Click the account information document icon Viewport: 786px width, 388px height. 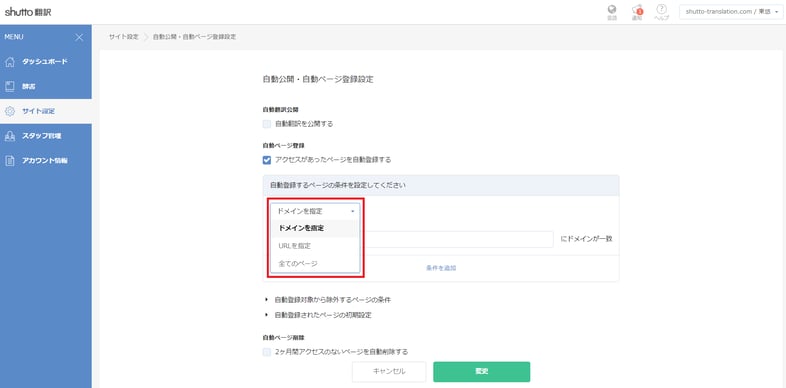[10, 161]
